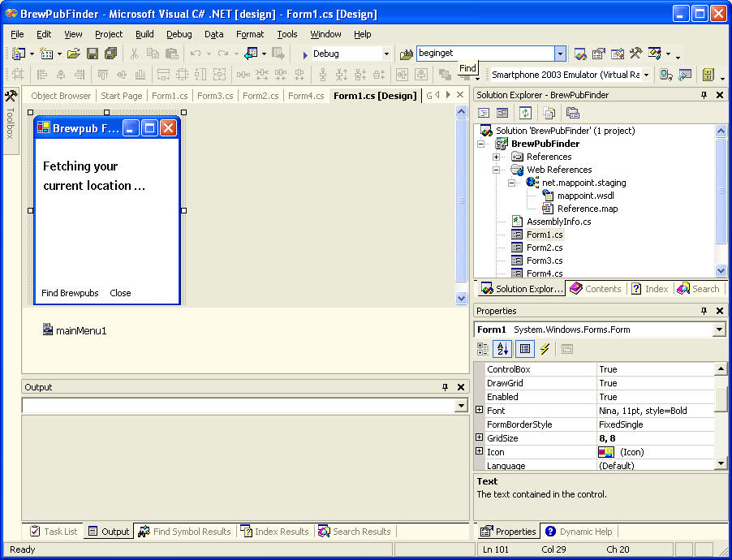Switch to the Form3.cs tab
The height and width of the screenshot is (560, 732).
(215, 96)
